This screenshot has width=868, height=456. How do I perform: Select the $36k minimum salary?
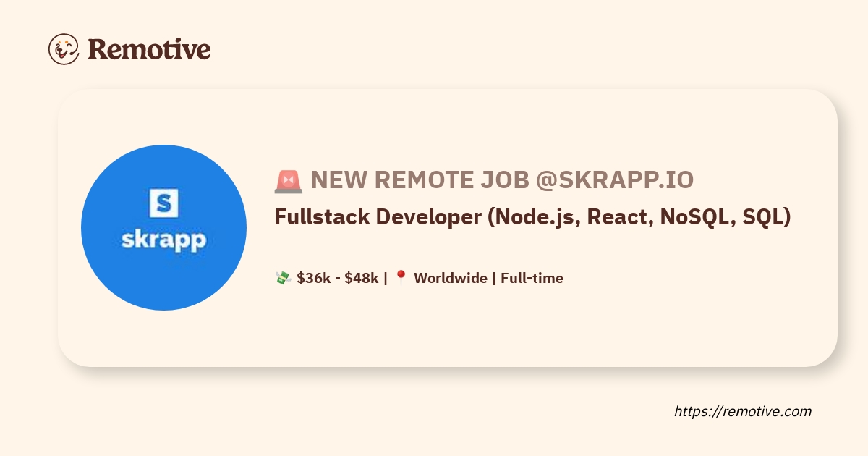click(x=314, y=278)
